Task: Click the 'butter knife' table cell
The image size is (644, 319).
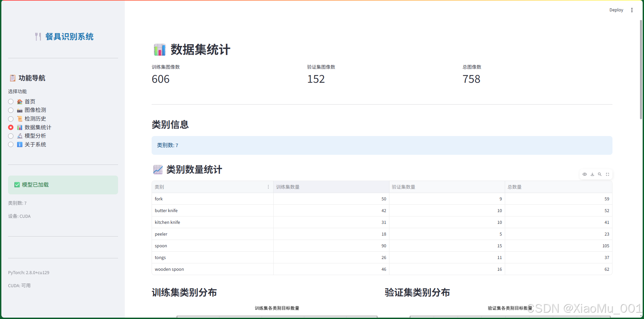Action: pos(213,210)
